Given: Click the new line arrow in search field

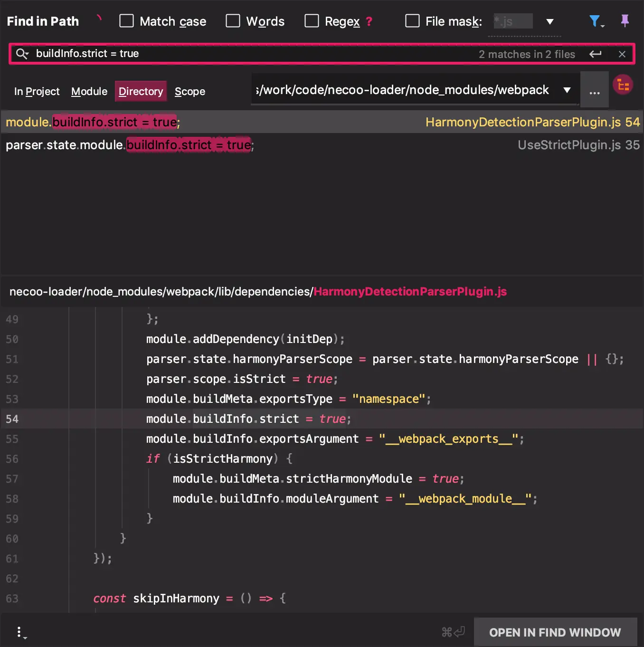Looking at the screenshot, I should pyautogui.click(x=596, y=54).
